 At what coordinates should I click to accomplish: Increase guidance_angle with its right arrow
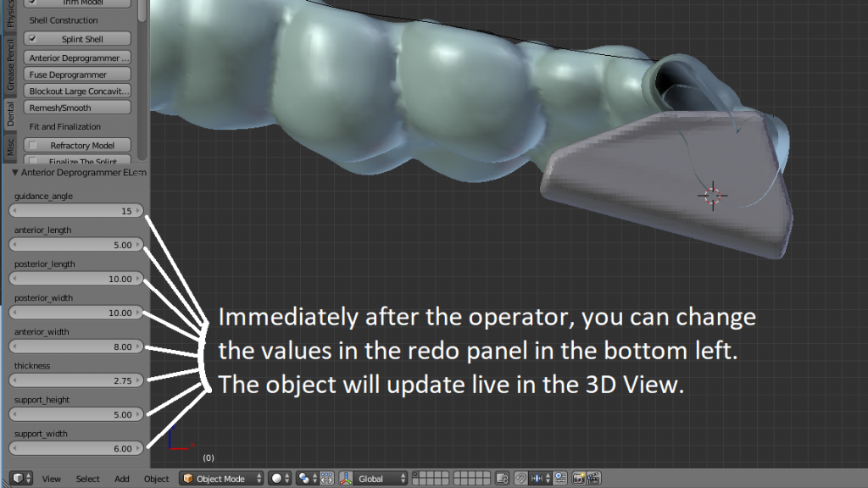pos(138,211)
